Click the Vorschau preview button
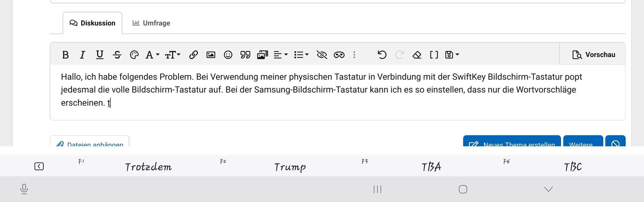This screenshot has height=202, width=644. point(593,55)
